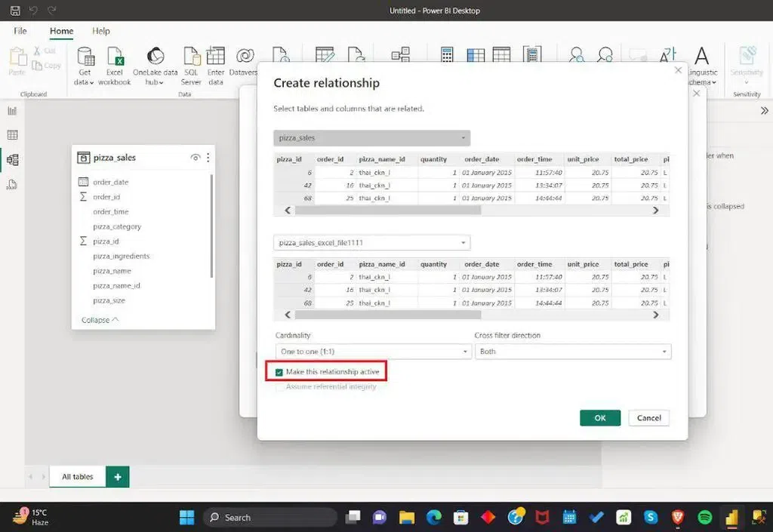Open the Cross filter direction dropdown
This screenshot has height=532, width=773.
(572, 352)
